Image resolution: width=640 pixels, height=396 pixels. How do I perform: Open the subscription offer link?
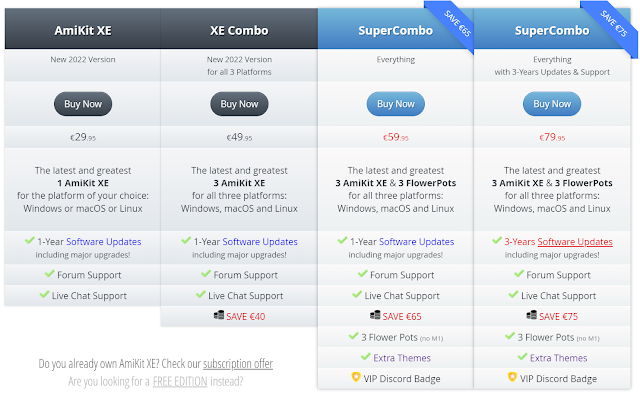tap(238, 363)
